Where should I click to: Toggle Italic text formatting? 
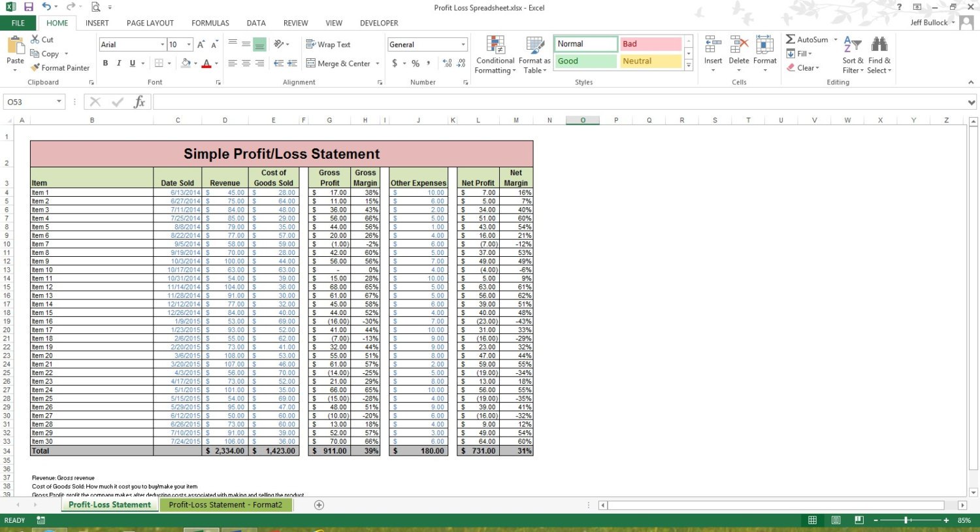119,63
